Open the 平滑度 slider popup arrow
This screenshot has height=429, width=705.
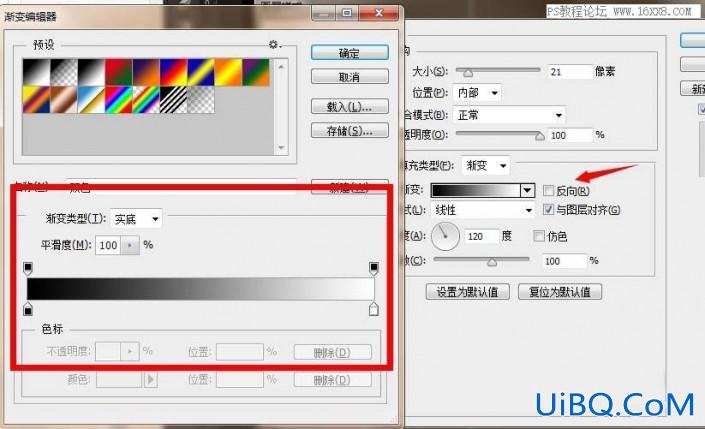130,246
